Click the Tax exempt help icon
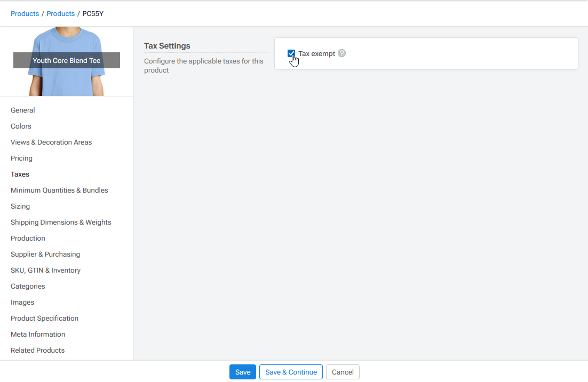The width and height of the screenshot is (588, 382). tap(341, 53)
